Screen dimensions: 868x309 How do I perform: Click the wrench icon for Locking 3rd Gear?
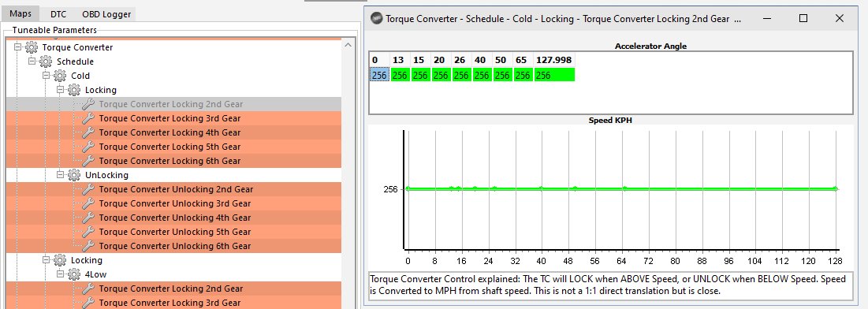(x=88, y=118)
